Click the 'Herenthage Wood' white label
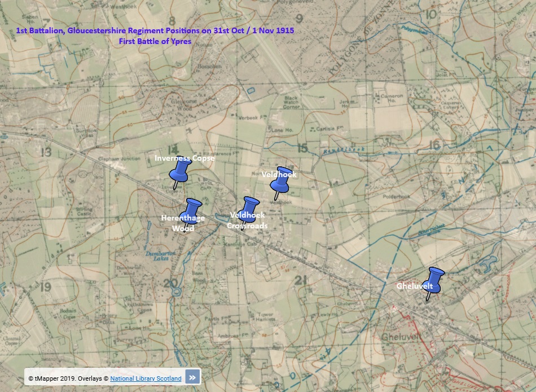 pyautogui.click(x=183, y=223)
